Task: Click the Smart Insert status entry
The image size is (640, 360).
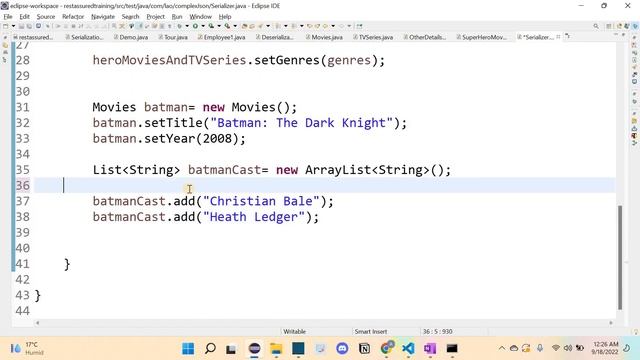Action: pos(371,331)
